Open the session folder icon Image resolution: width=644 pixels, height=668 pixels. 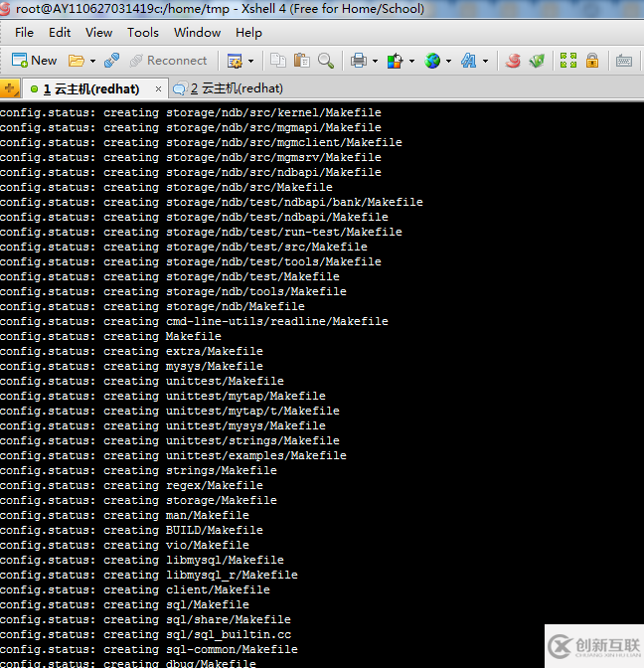click(77, 61)
